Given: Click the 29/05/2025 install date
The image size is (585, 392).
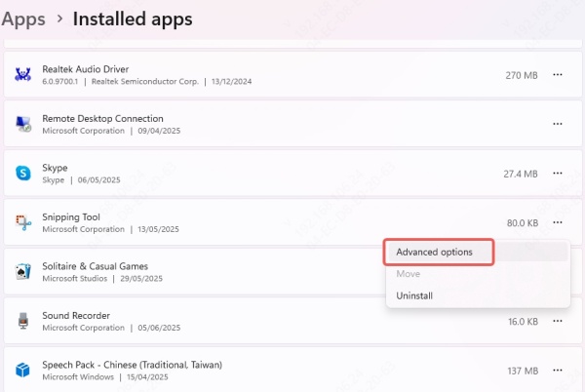Looking at the screenshot, I should tap(141, 278).
